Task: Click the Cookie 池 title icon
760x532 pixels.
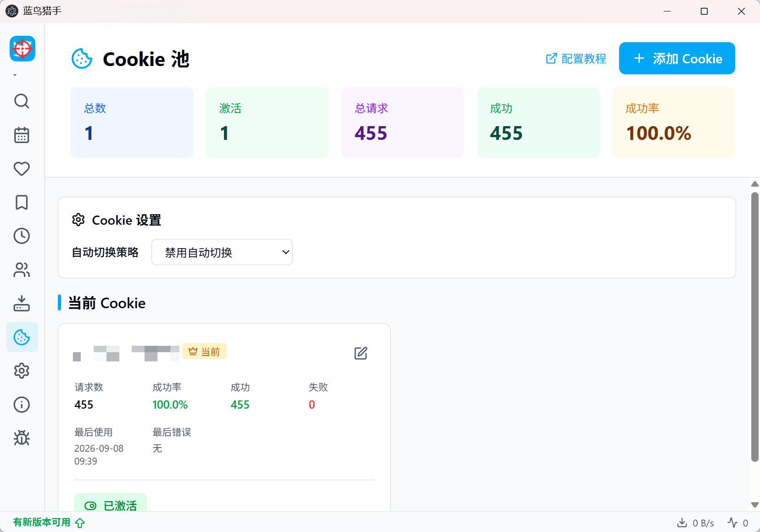Action: [82, 59]
